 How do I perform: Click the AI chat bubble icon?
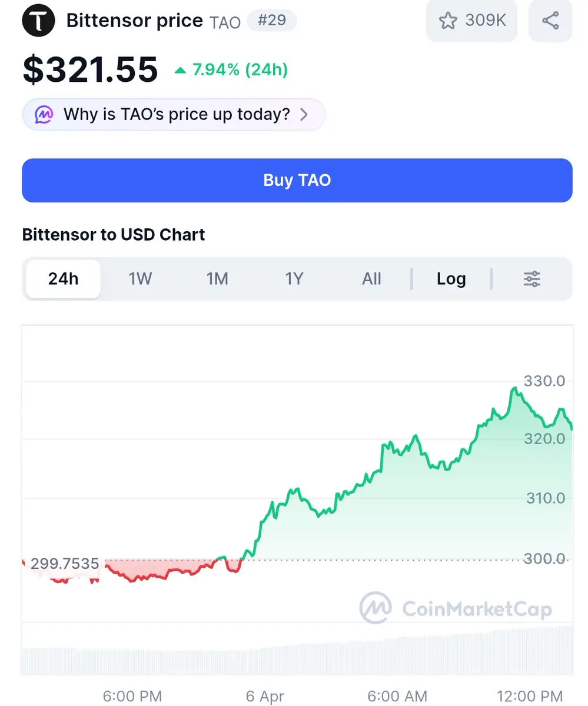(x=44, y=114)
